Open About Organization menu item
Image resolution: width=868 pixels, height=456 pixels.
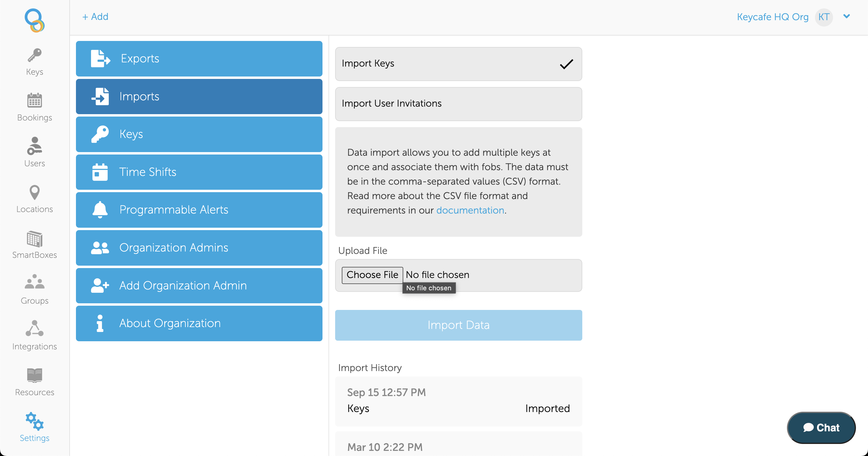[x=199, y=323]
